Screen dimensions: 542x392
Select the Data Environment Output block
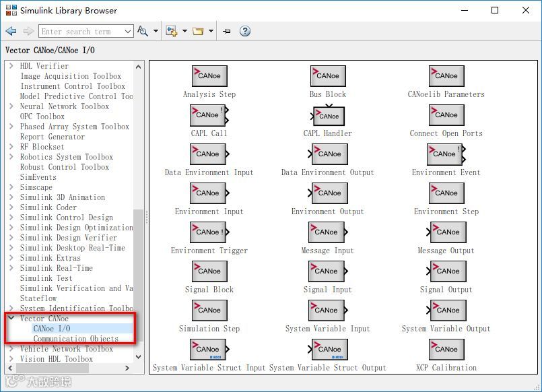pyautogui.click(x=328, y=154)
